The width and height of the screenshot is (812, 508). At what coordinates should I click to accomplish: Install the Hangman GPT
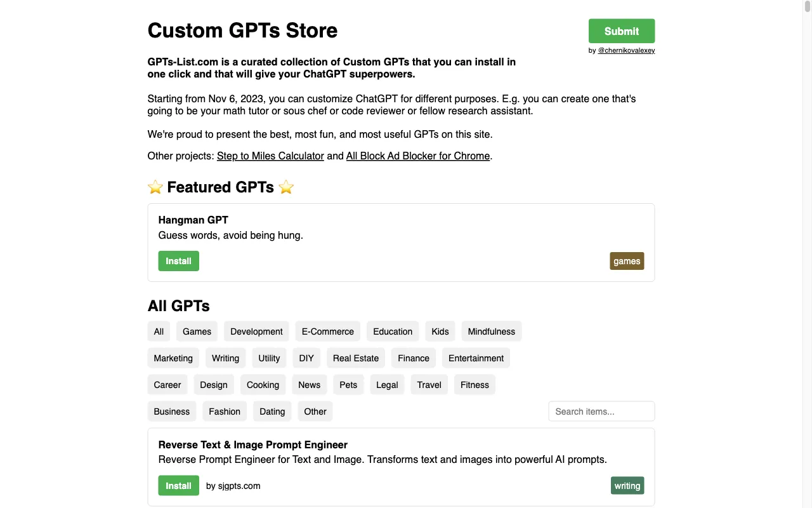(179, 261)
